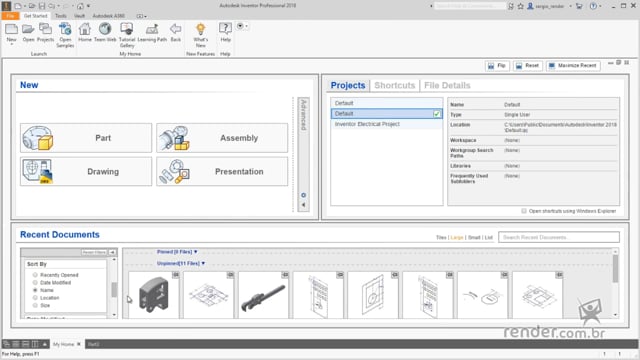The image size is (640, 360).
Task: Click the Reset layout button
Action: click(x=527, y=66)
